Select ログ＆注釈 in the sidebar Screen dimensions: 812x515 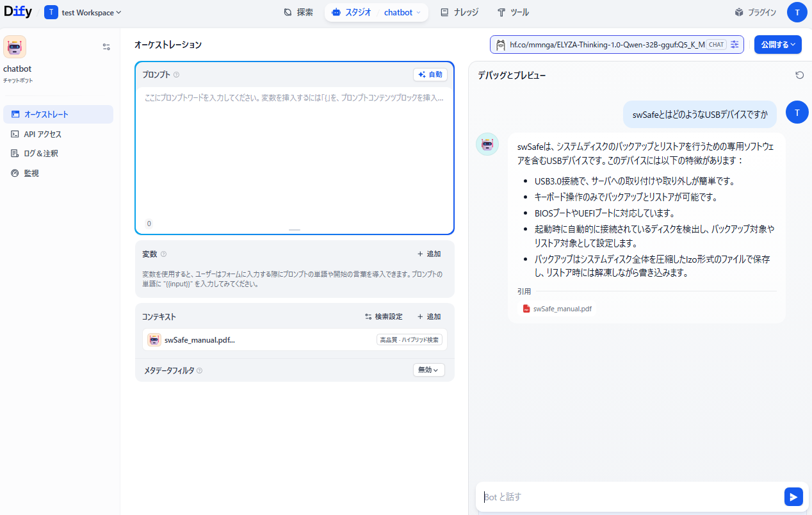[41, 154]
